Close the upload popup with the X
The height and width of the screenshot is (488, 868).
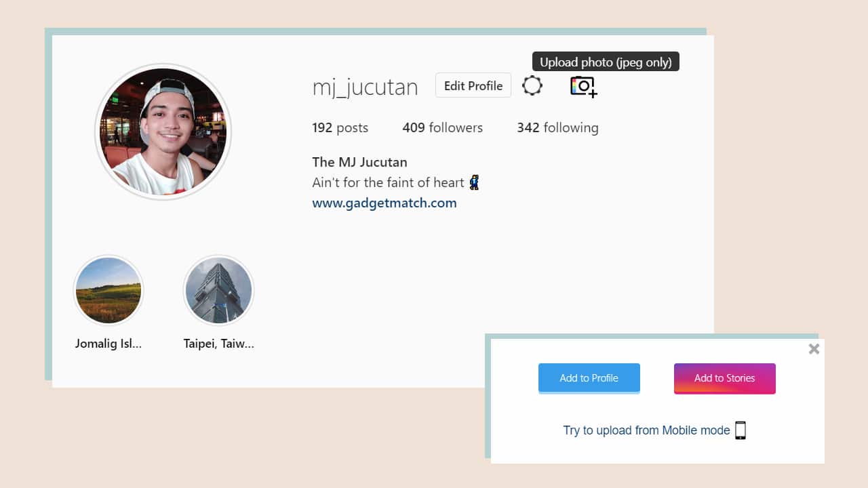click(814, 349)
